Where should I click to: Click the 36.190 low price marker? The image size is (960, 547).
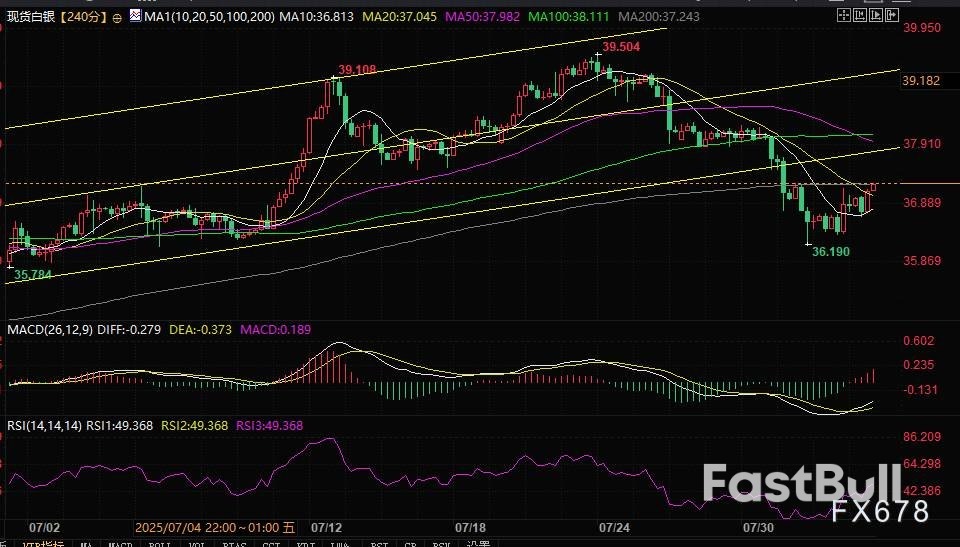830,252
